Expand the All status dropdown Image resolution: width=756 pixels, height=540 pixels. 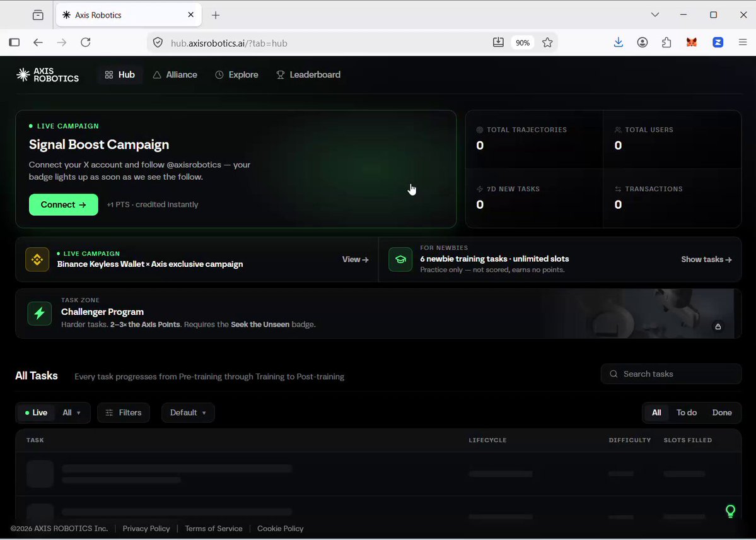(71, 413)
